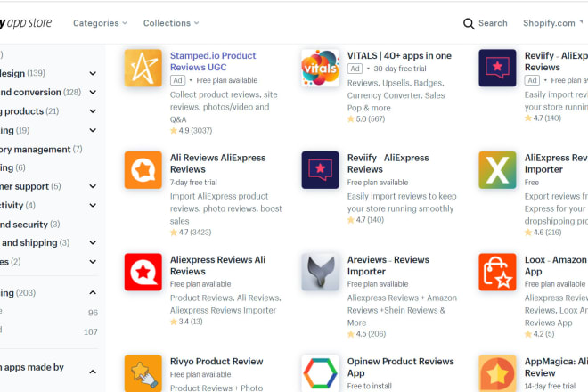Click the 5.0 (567) rating of VITALS
Viewport: 588px width, 392px height.
pos(366,118)
